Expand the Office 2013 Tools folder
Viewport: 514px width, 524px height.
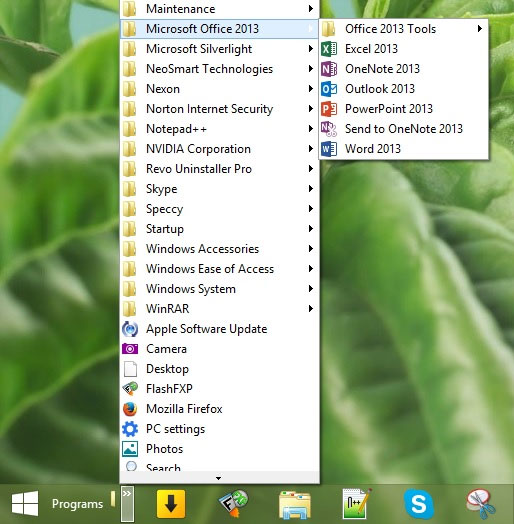click(404, 29)
